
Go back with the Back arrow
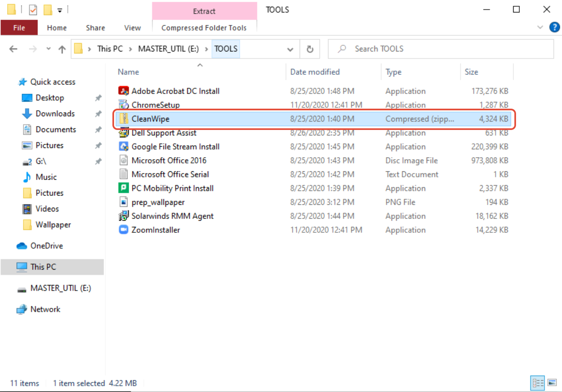13,49
